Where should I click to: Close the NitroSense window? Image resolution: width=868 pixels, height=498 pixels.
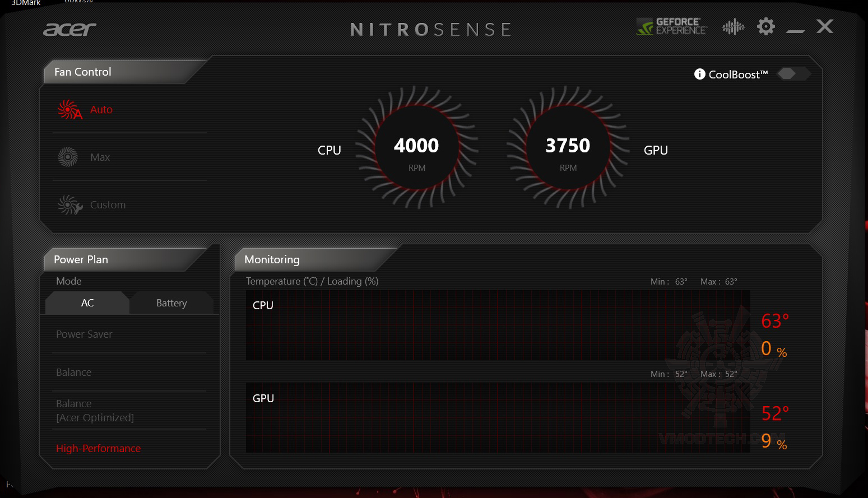tap(825, 26)
